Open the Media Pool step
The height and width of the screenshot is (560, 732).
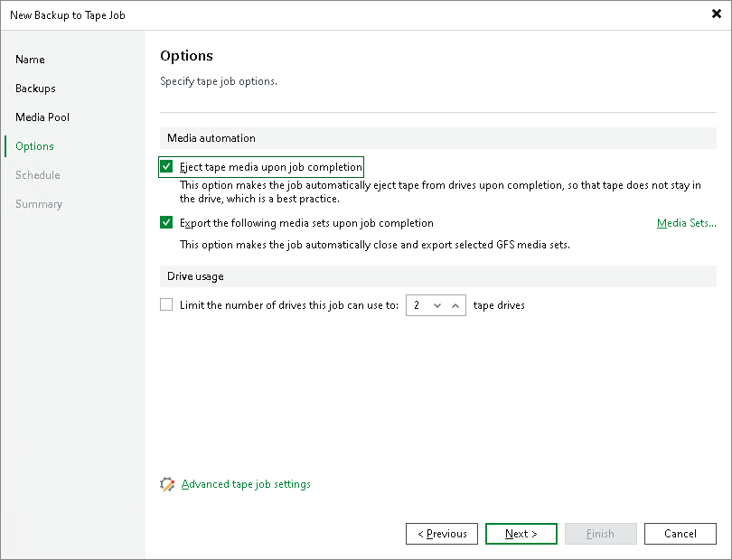click(x=42, y=117)
